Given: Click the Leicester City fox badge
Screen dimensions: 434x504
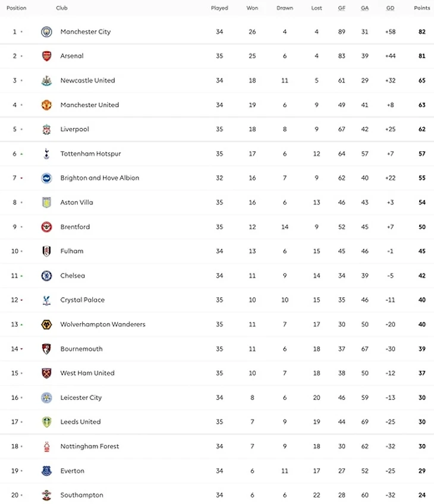Looking at the screenshot, I should coord(46,398).
